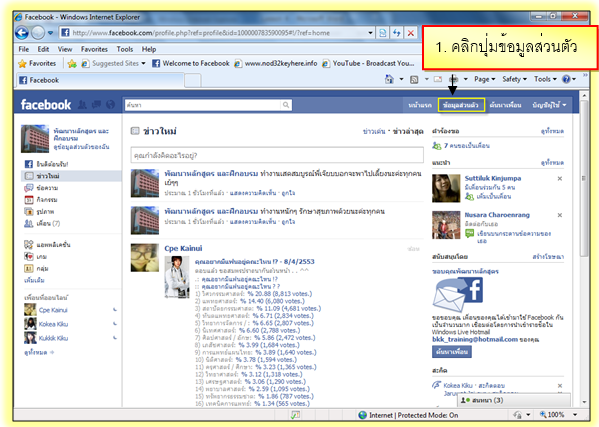Screen dimensions: 599x427
Task: Click the Refresh page icon
Action: (397, 33)
